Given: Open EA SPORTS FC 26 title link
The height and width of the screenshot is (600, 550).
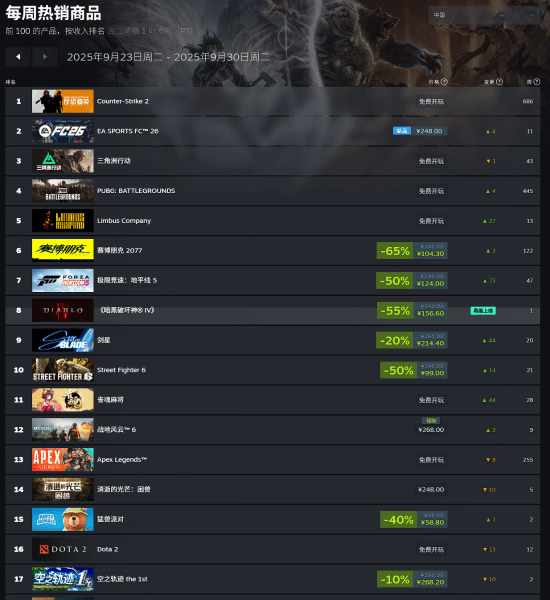Looking at the screenshot, I should coord(127,131).
